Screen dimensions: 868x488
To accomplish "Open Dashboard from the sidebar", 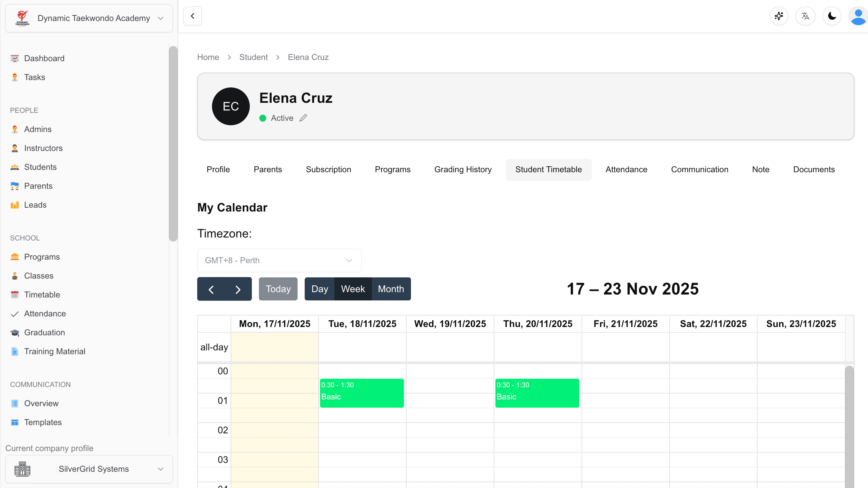I will [44, 59].
